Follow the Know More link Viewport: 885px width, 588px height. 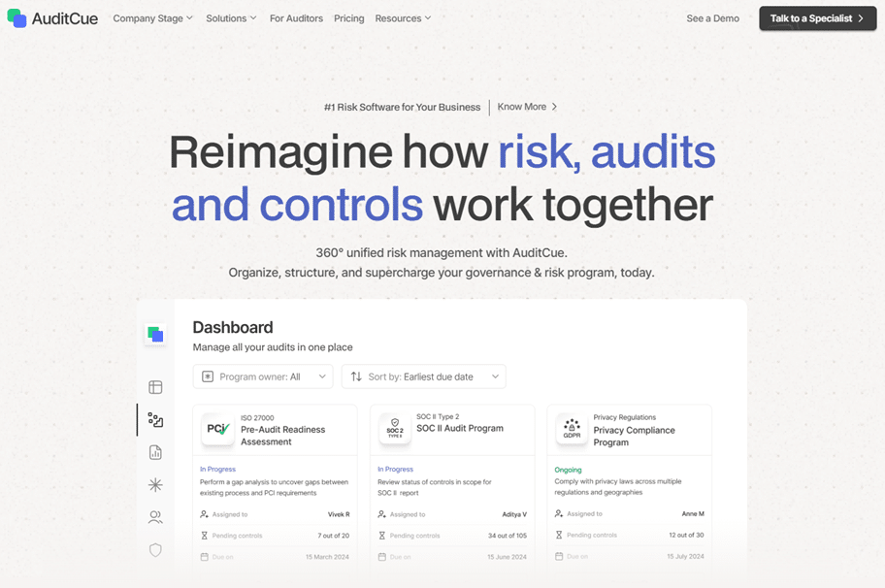pos(527,107)
